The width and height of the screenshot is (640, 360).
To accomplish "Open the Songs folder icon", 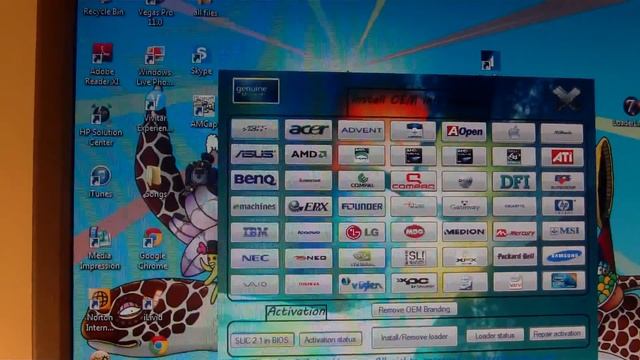I will [155, 182].
